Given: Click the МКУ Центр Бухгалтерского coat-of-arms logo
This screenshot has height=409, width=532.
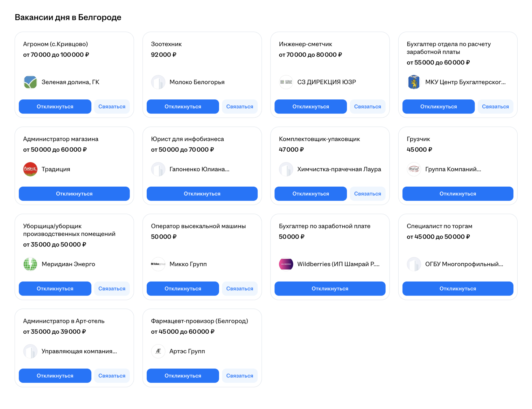Looking at the screenshot, I should [414, 82].
